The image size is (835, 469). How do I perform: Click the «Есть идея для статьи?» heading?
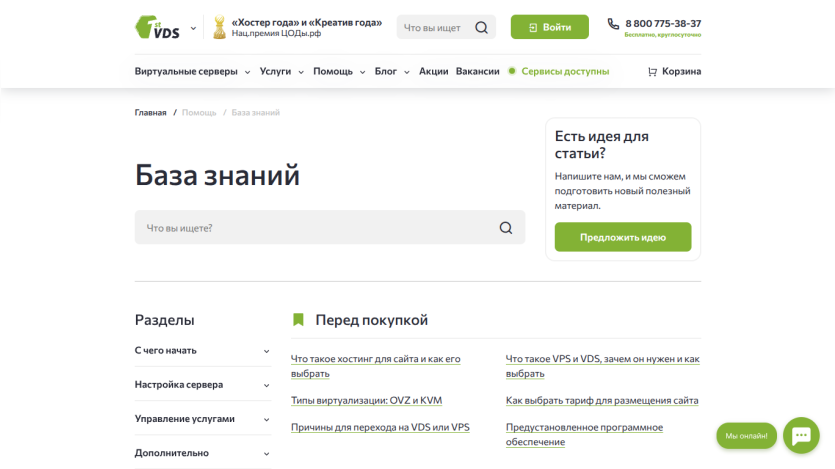click(601, 145)
